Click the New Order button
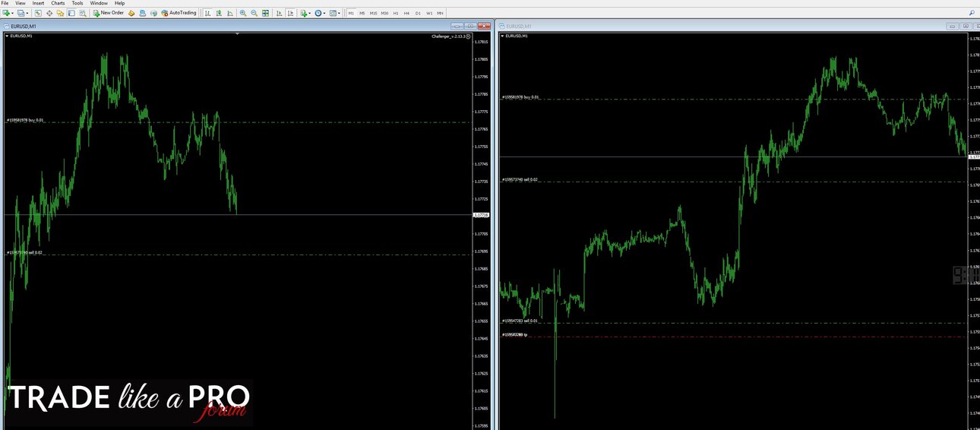Viewport: 980px width, 430px height. pos(109,13)
